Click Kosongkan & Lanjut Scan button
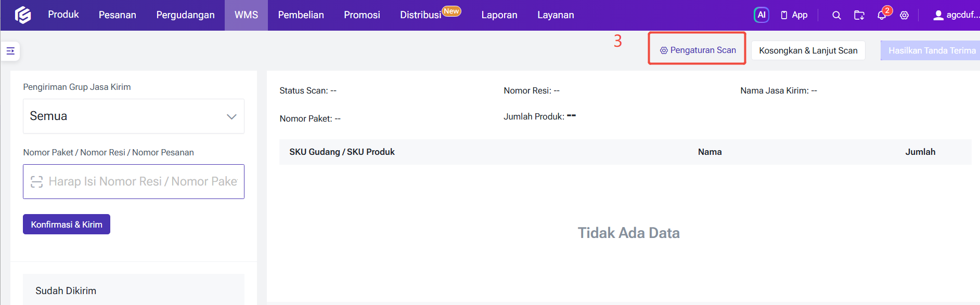 coord(808,50)
